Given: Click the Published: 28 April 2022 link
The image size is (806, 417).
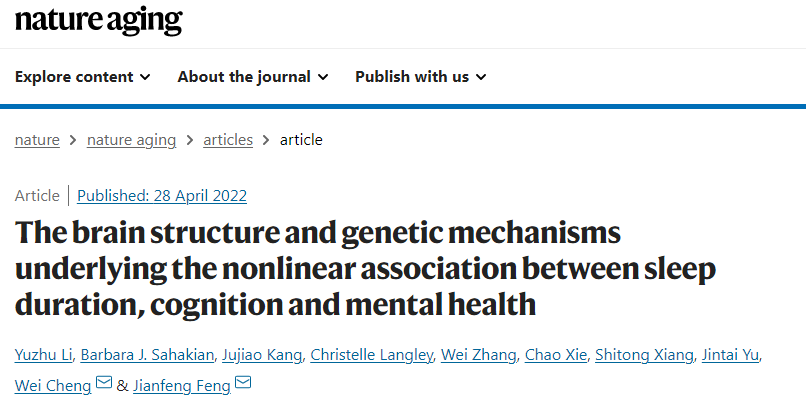Looking at the screenshot, I should pos(162,196).
